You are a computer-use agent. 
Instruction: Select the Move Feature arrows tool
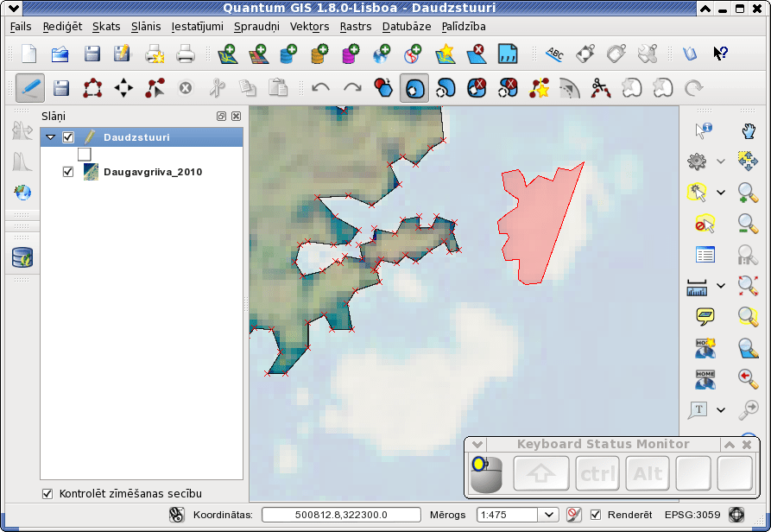(x=123, y=88)
